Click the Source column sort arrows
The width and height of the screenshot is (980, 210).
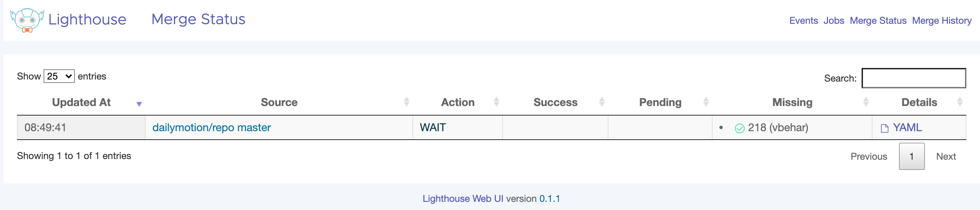(406, 102)
